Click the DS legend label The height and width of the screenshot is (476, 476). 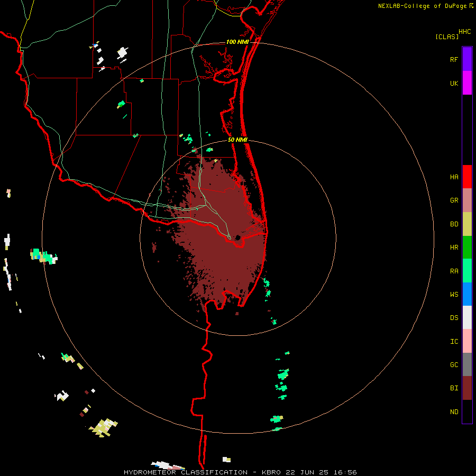[454, 318]
